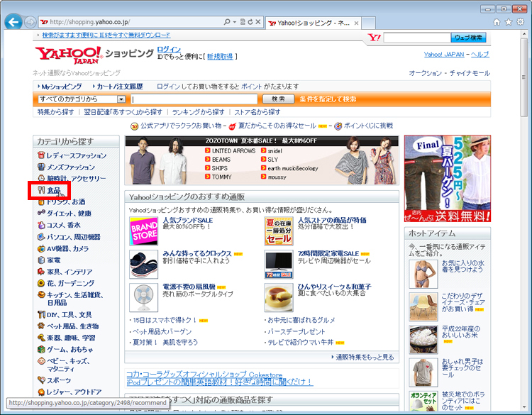Click the pet supplies category icon
This screenshot has width=532, height=415.
pyautogui.click(x=41, y=326)
